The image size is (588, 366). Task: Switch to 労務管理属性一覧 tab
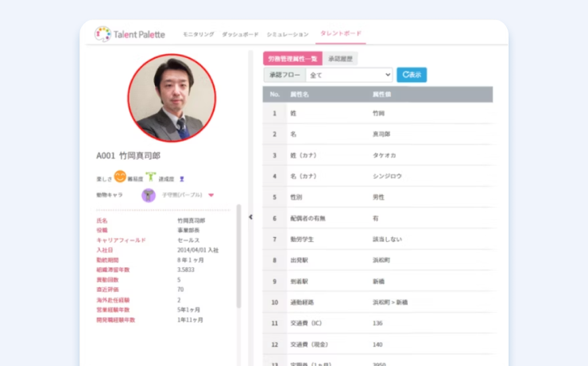pyautogui.click(x=292, y=59)
